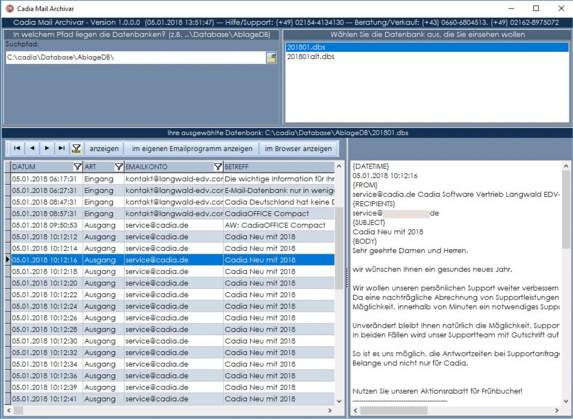573x419 pixels.
Task: Click the EMAILKONTO column header label
Action: click(x=147, y=167)
